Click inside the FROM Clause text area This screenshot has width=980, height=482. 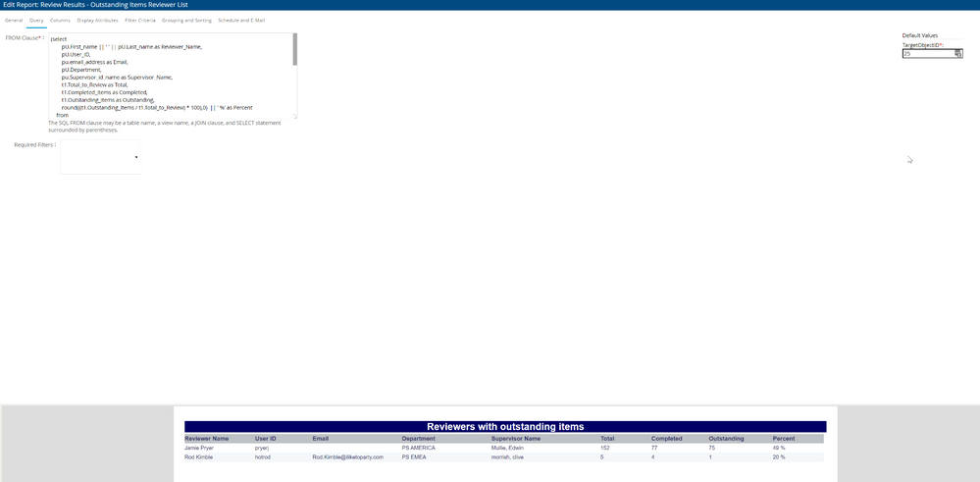(x=167, y=77)
